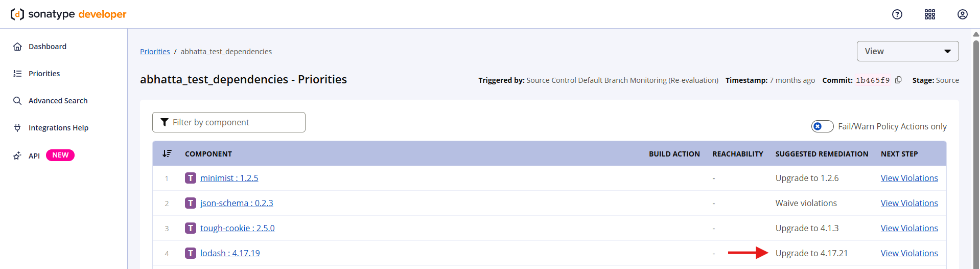Follow the Priorities breadcrumb link
The height and width of the screenshot is (269, 980).
[x=155, y=52]
